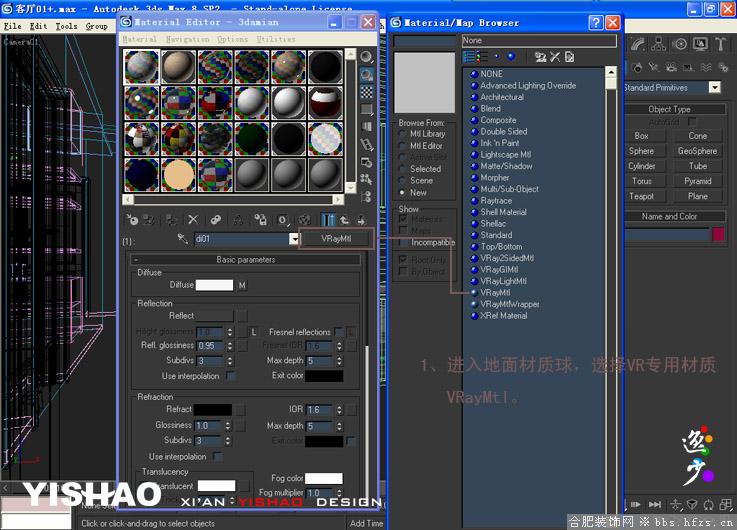The width and height of the screenshot is (737, 530).
Task: Click the VRayMtl material type button
Action: (336, 239)
